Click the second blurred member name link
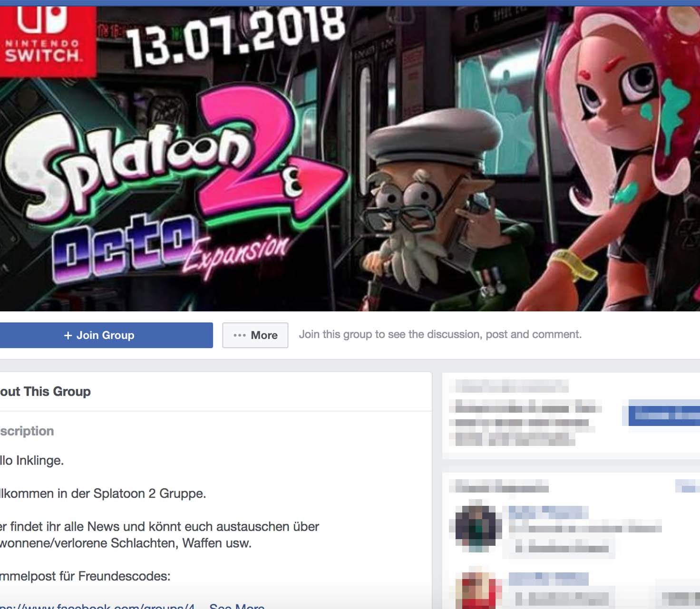 (548, 579)
